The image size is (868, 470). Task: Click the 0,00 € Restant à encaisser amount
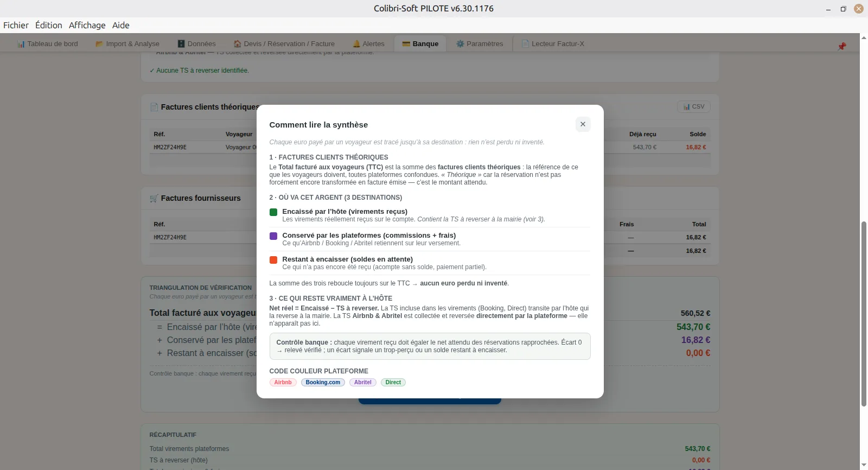pos(698,353)
